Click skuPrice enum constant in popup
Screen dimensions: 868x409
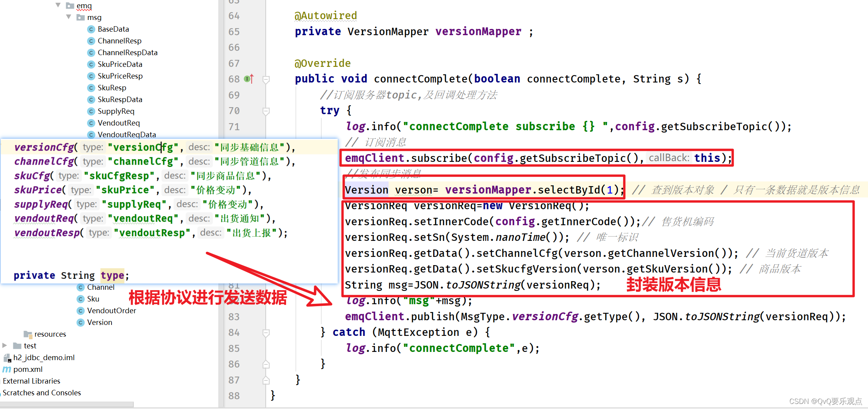click(x=38, y=190)
